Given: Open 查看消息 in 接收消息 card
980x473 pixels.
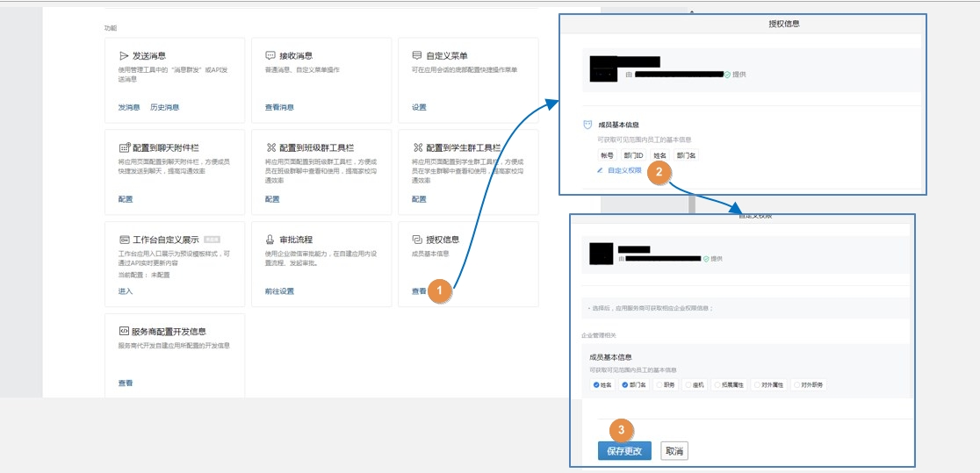Looking at the screenshot, I should 279,107.
